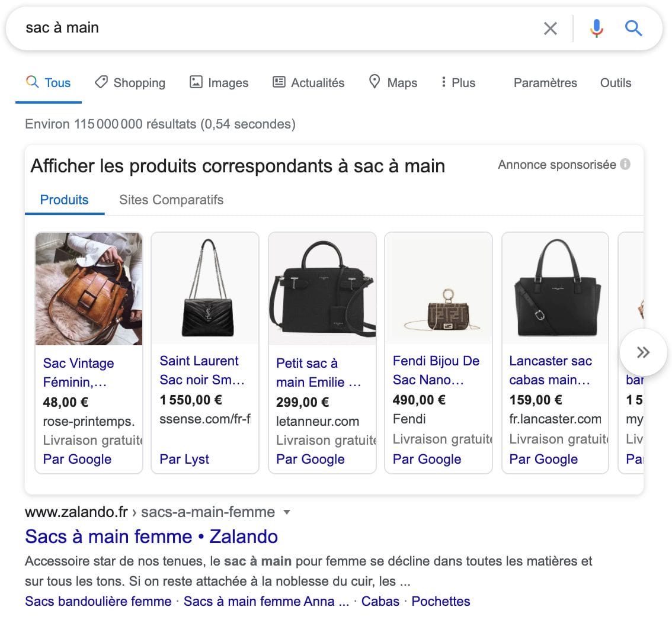Open the Sites Comparatifs tab
Viewport: 672px width, 623px height.
[x=171, y=200]
